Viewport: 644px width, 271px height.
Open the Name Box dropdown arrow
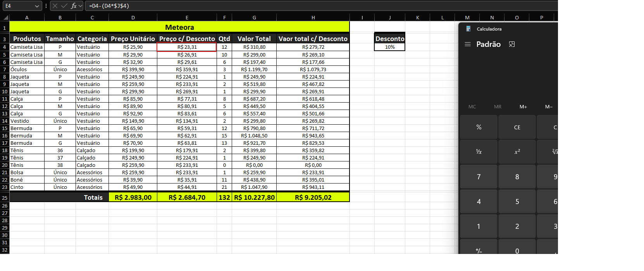click(x=37, y=6)
